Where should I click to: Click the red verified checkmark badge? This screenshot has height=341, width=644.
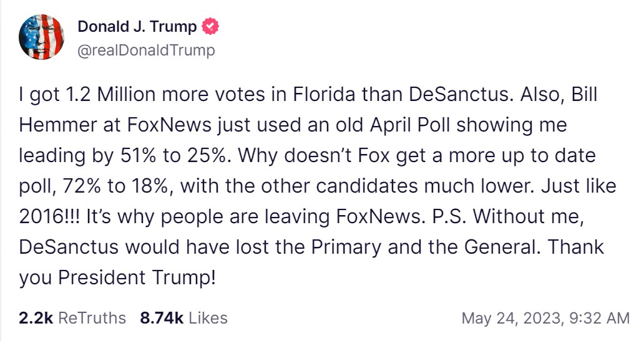pyautogui.click(x=211, y=27)
